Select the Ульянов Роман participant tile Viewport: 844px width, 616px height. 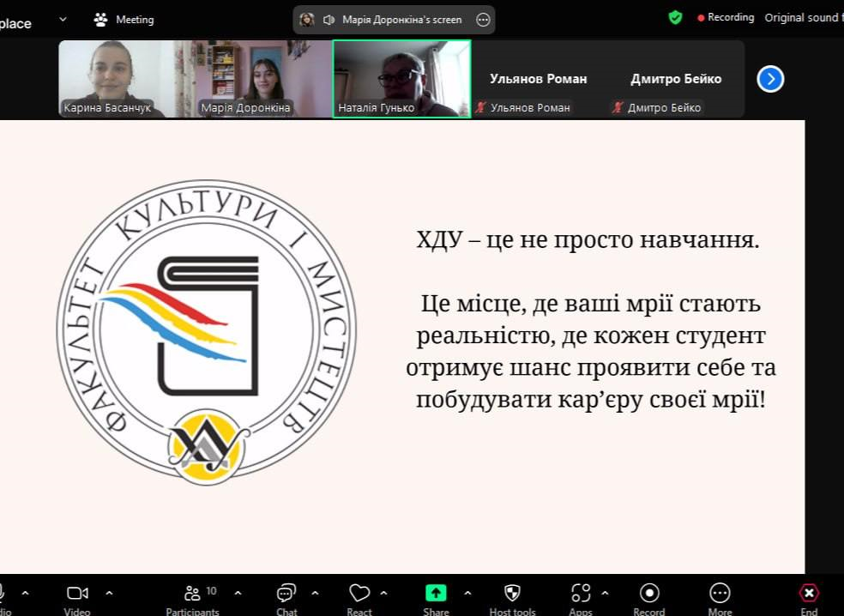[x=539, y=79]
